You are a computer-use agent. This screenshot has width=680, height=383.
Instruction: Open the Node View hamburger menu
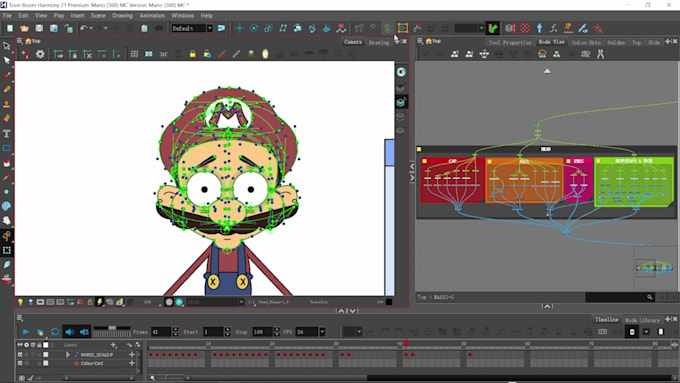[x=420, y=41]
